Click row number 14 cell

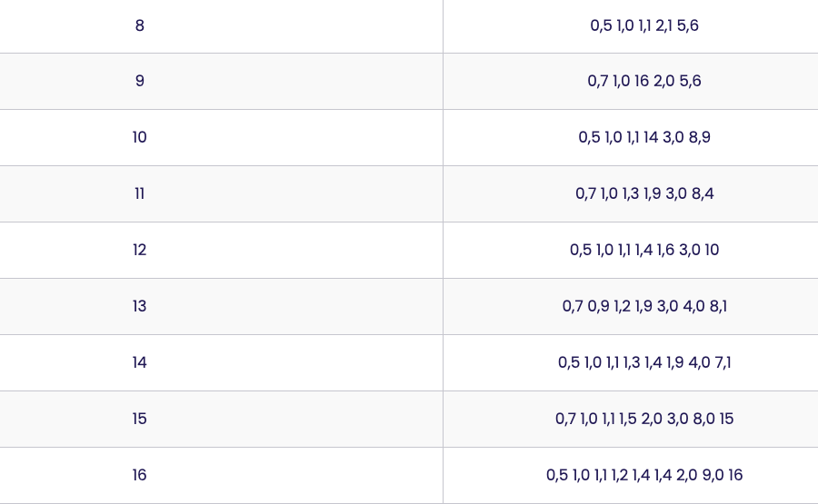click(221, 362)
